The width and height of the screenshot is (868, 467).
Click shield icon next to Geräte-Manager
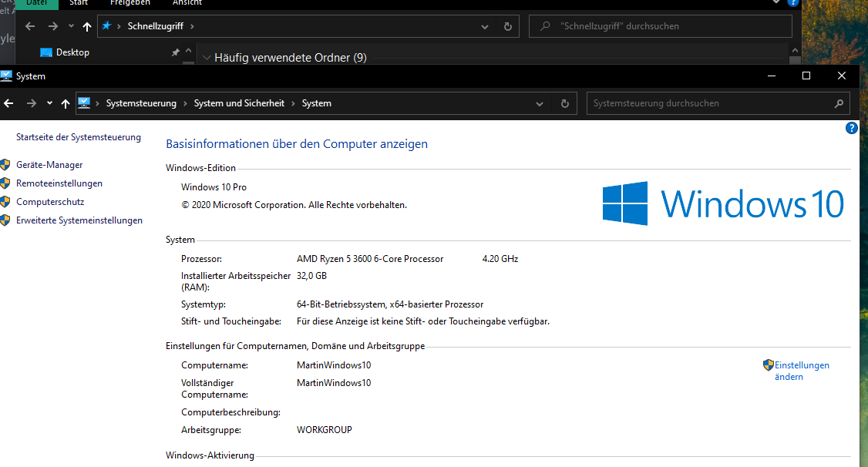click(x=5, y=165)
